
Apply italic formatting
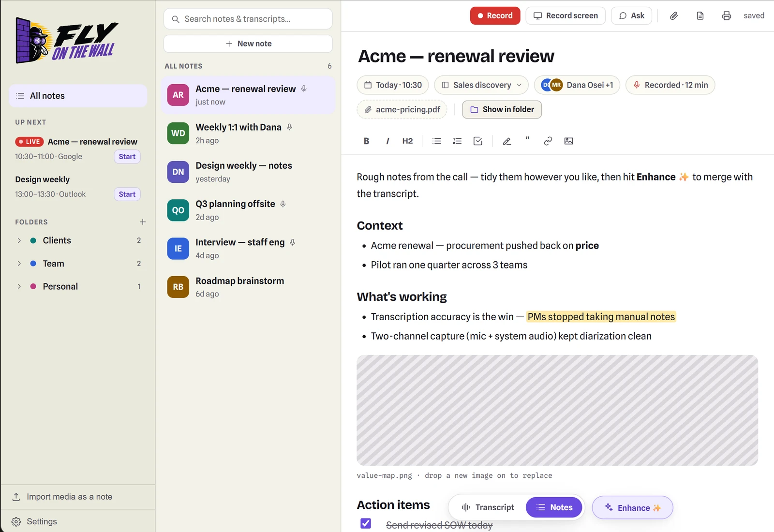387,141
